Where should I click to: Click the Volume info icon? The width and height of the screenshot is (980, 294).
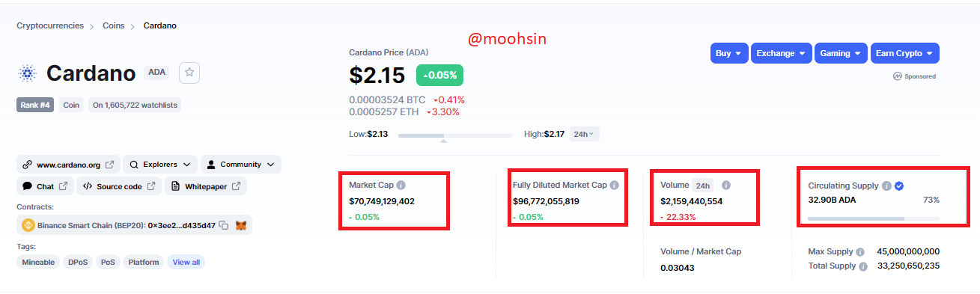pos(726,185)
